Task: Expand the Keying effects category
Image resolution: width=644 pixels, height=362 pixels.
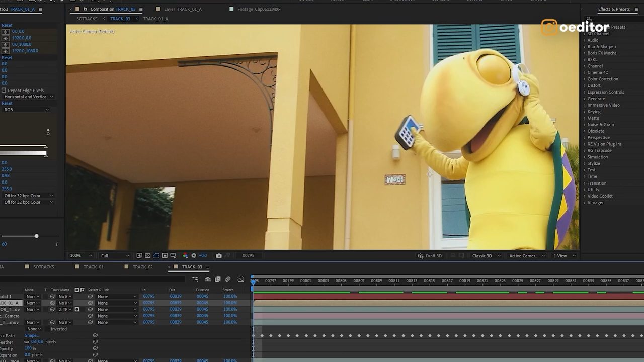Action: 584,112
